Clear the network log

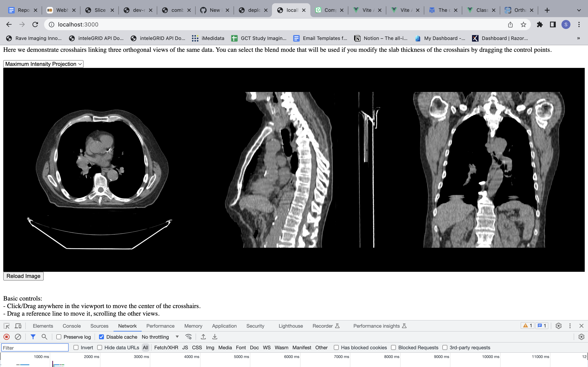(x=18, y=337)
